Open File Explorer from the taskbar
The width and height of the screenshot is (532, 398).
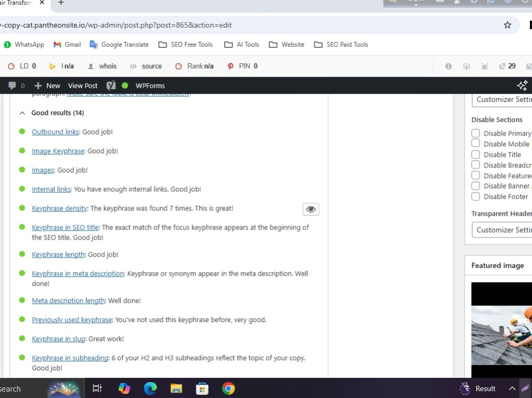pyautogui.click(x=177, y=388)
